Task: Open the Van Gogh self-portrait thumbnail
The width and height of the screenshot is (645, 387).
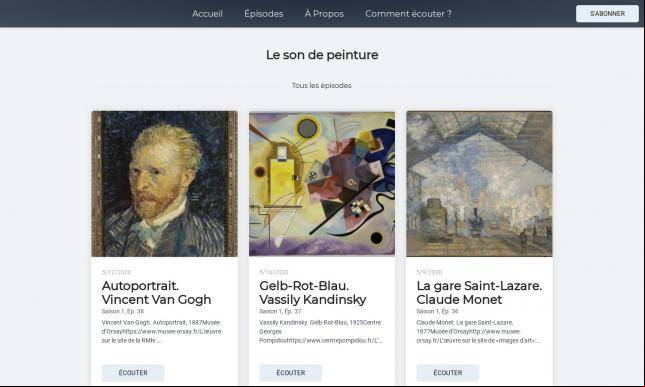Action: [165, 184]
